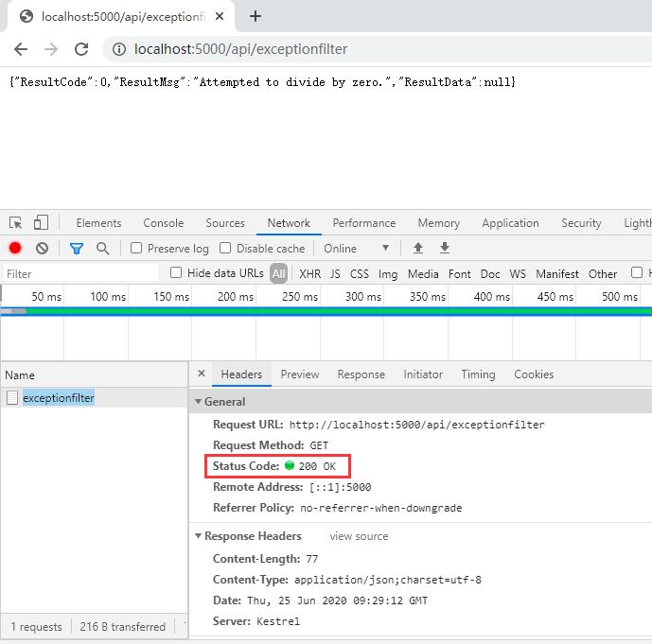Enable the Preserve log checkbox
652x644 pixels.
point(137,249)
